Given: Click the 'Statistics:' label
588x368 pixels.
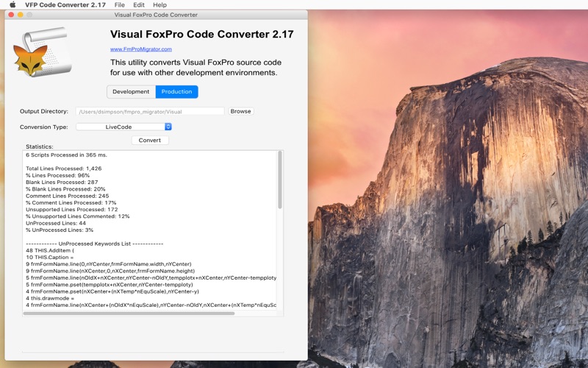Looking at the screenshot, I should [x=40, y=146].
